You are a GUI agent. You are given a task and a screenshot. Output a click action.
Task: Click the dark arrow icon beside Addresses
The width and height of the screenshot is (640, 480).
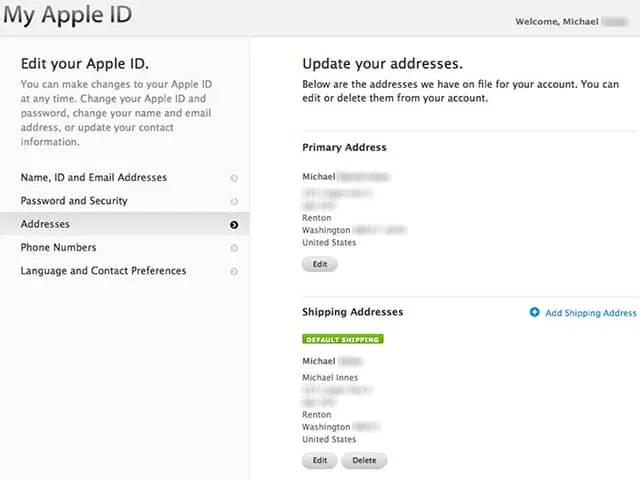[234, 225]
